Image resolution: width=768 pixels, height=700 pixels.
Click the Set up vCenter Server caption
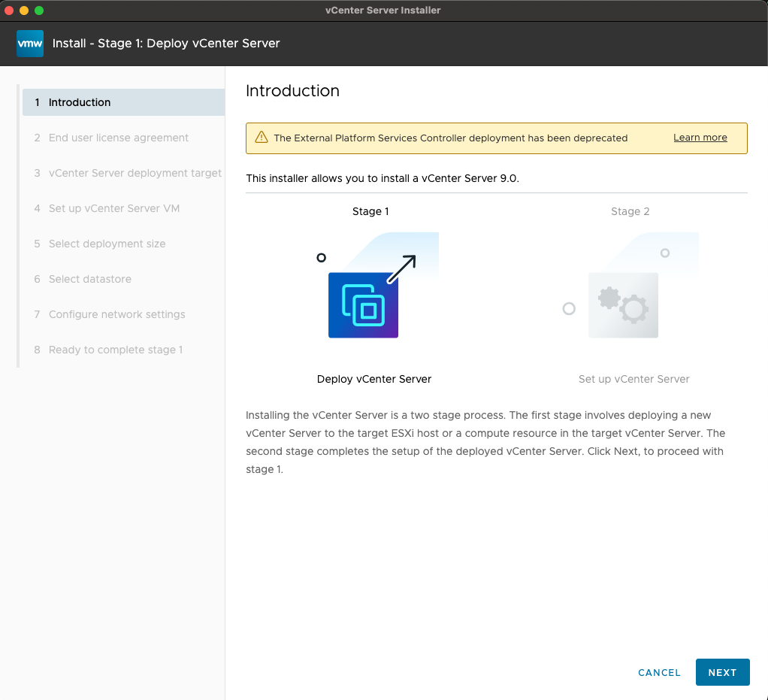tap(633, 379)
